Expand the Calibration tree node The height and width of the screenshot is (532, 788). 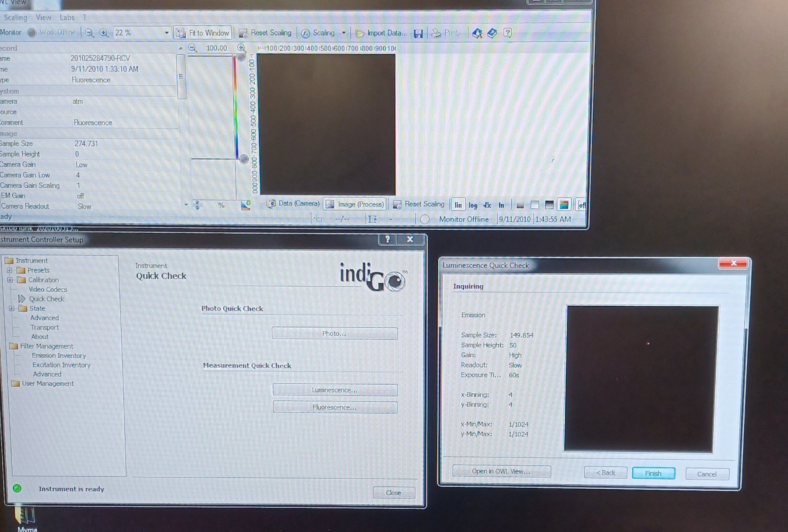[x=10, y=280]
